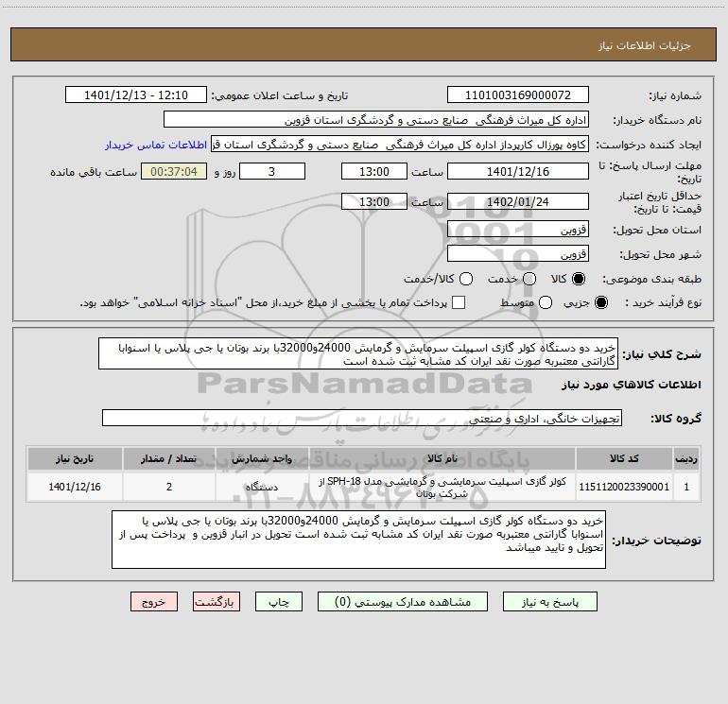Click quantity cell showing 2

tap(169, 488)
